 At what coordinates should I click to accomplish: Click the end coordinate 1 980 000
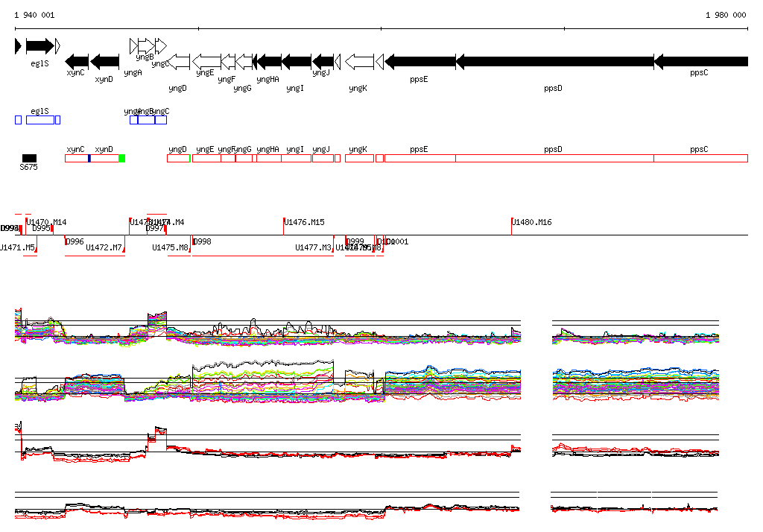(x=726, y=15)
